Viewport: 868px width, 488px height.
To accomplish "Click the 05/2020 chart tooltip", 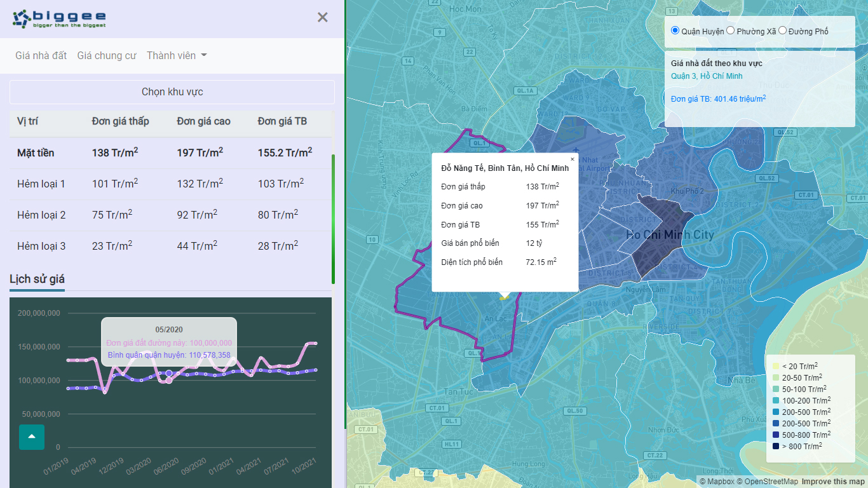I will (169, 341).
